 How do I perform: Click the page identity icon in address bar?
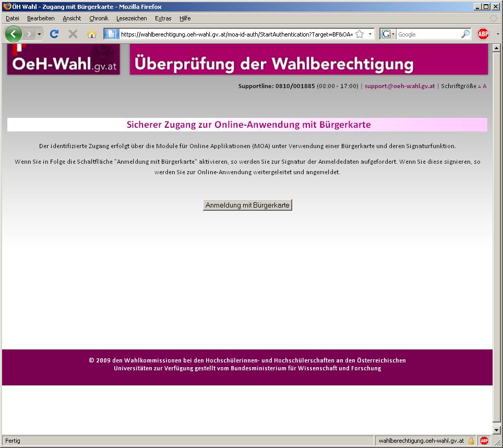pos(111,34)
